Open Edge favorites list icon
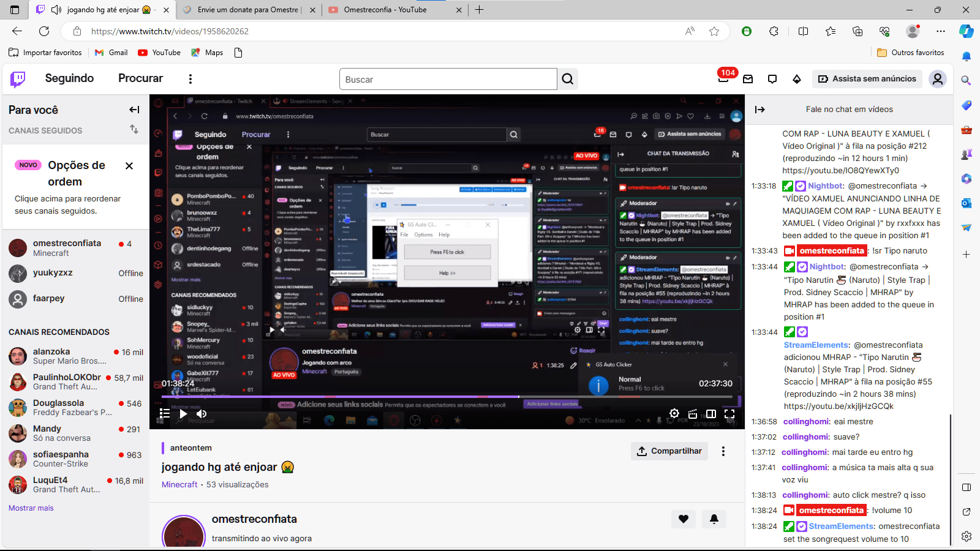980x551 pixels. pos(830,31)
